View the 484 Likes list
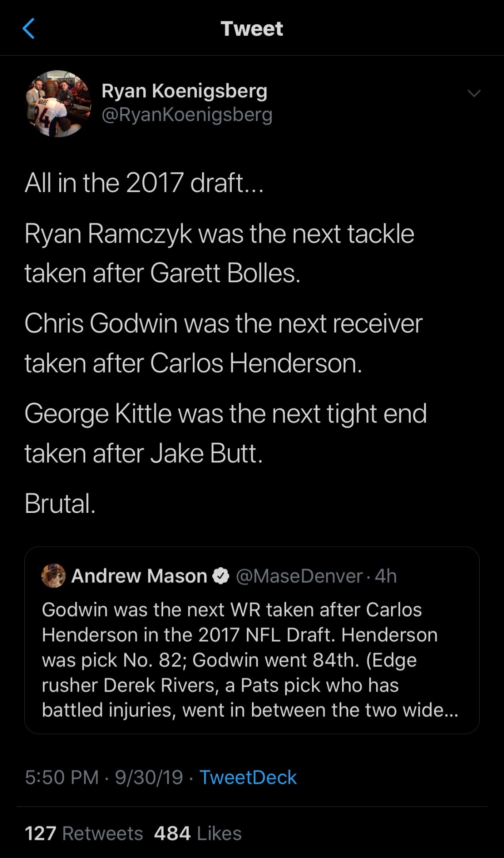504x858 pixels. [x=198, y=833]
